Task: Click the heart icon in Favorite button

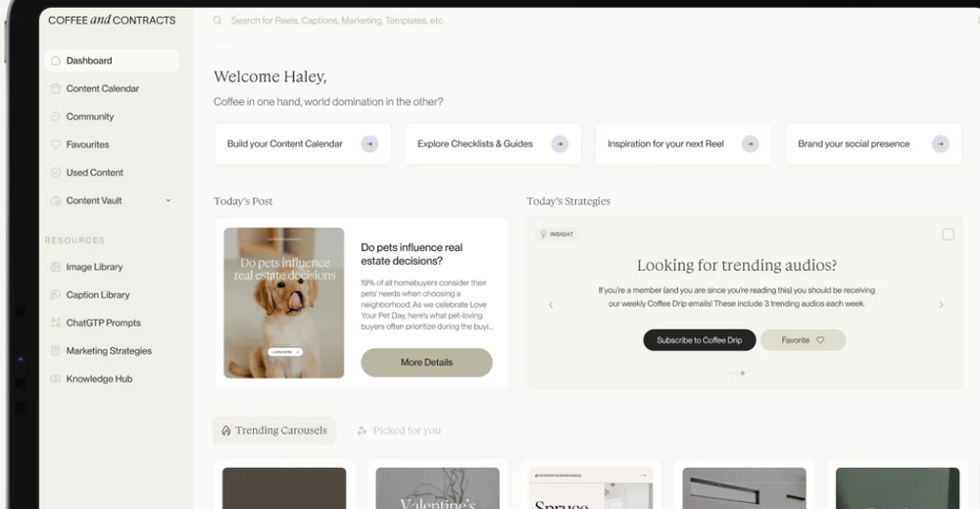Action: 820,340
